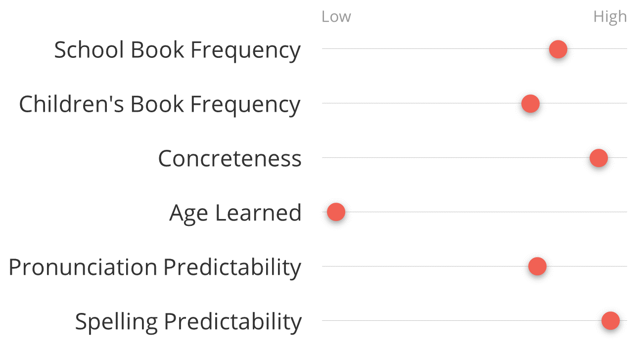Click Children's Book Frequency track right of dot

(583, 103)
